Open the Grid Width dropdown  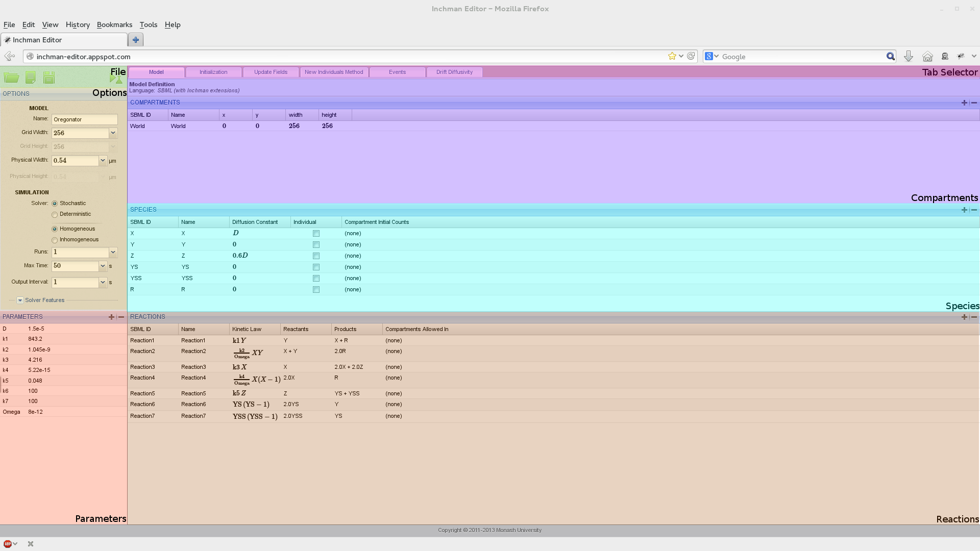click(x=113, y=133)
